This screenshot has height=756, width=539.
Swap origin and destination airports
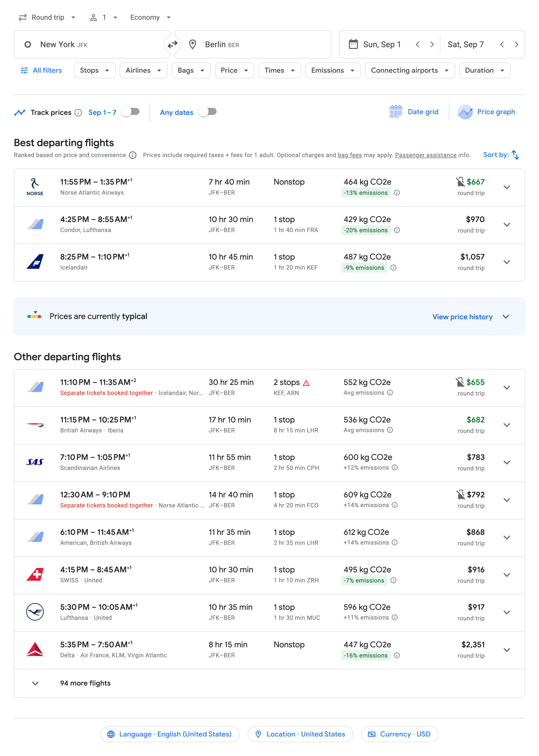coord(173,44)
